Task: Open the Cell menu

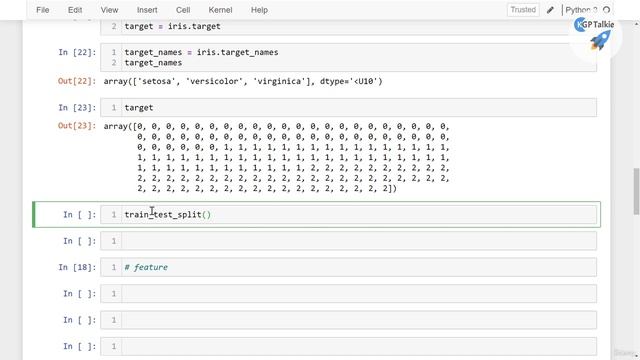Action: 183,10
